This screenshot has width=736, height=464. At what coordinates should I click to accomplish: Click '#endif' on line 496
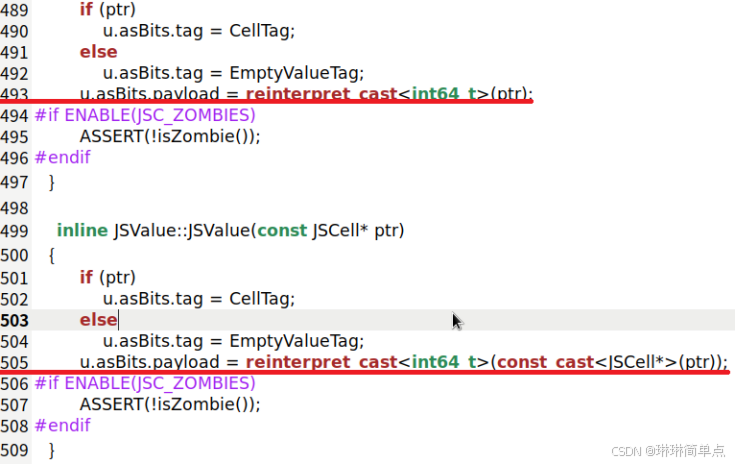[x=62, y=157]
